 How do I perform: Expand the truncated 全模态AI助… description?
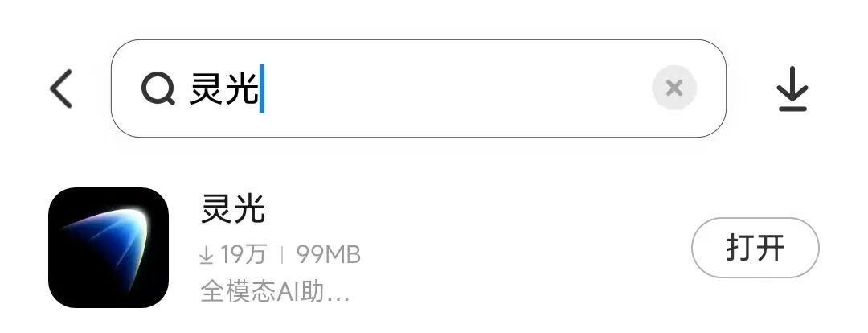coord(275,291)
